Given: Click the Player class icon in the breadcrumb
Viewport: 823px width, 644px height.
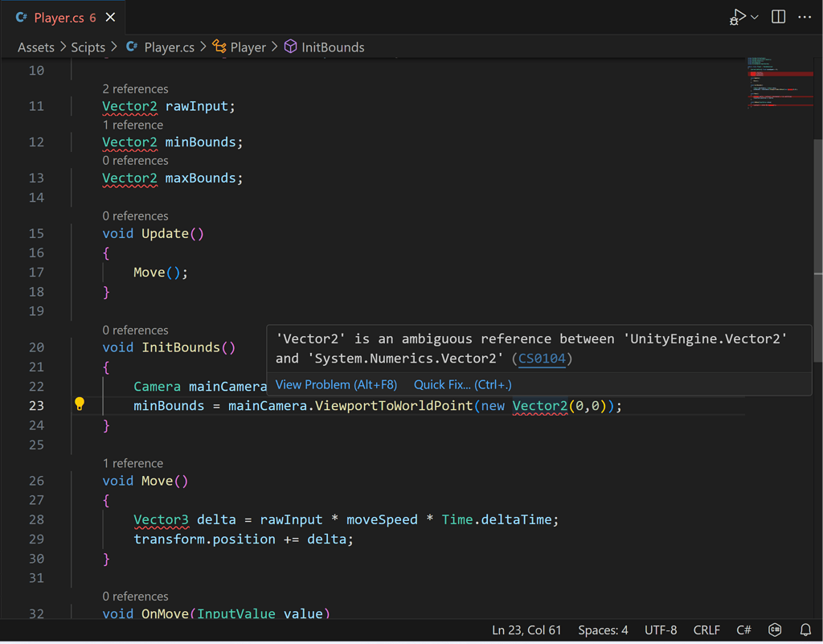Looking at the screenshot, I should [219, 47].
